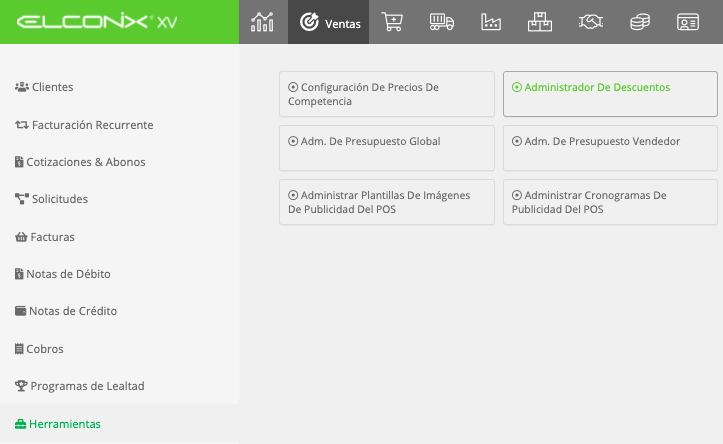The height and width of the screenshot is (444, 723).
Task: Go to Cobros in sidebar
Action: (39, 349)
